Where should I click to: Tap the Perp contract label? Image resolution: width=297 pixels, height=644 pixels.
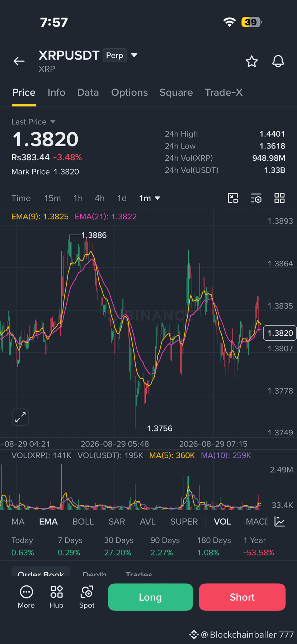click(x=114, y=55)
